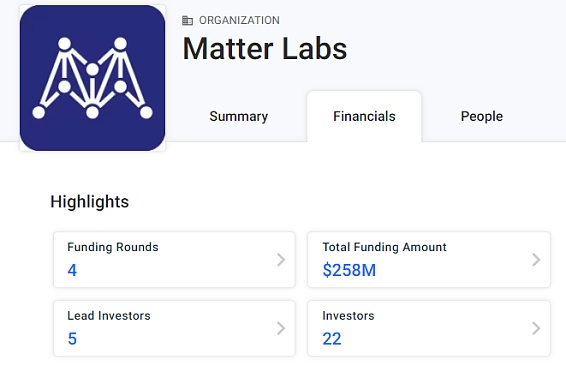
Task: Open the Summary tab
Action: 239,116
